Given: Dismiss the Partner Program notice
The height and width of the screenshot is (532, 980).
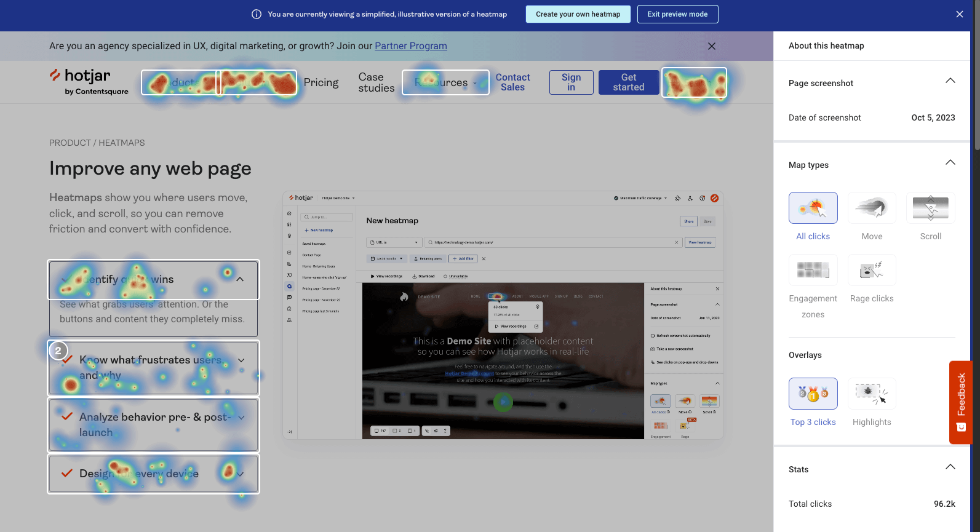Looking at the screenshot, I should click(712, 46).
